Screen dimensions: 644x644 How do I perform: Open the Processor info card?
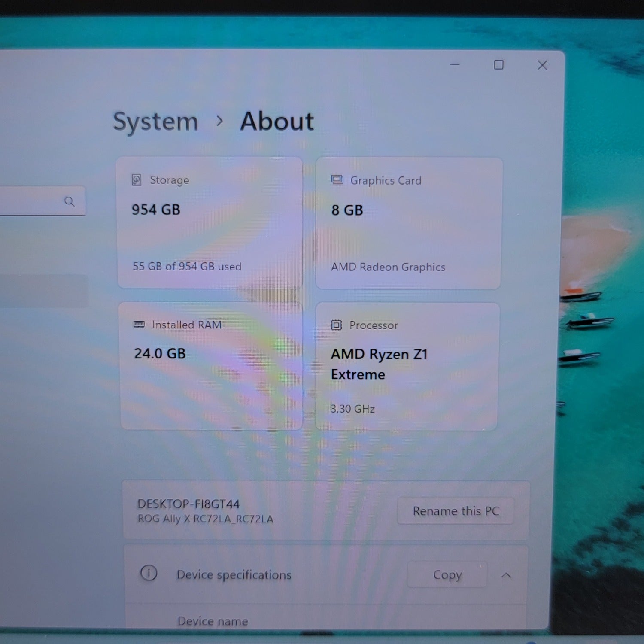pos(407,366)
